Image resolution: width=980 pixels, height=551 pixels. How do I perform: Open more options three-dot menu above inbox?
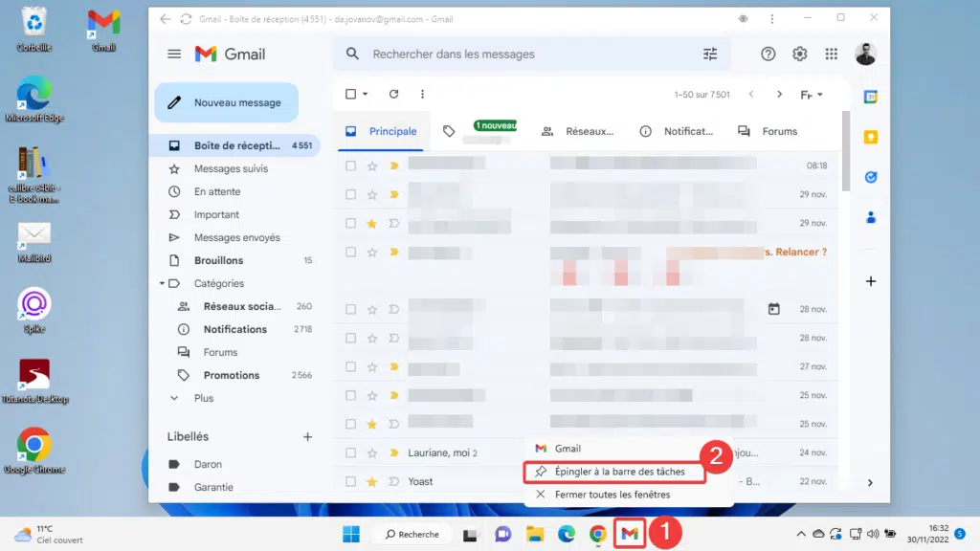422,94
